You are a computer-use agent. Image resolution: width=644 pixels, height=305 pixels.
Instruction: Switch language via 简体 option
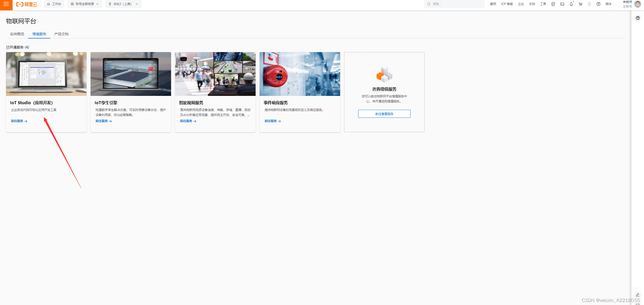click(x=609, y=4)
